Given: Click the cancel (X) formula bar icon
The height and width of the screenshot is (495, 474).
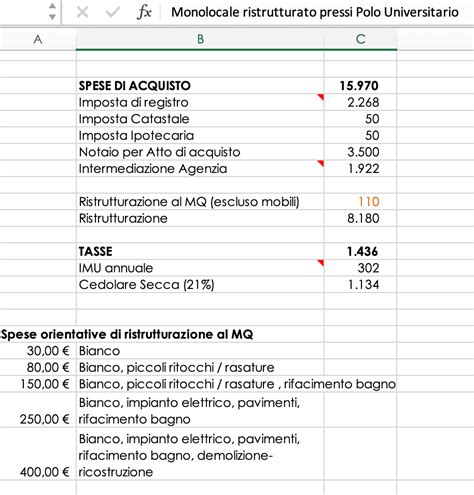Looking at the screenshot, I should pos(82,13).
